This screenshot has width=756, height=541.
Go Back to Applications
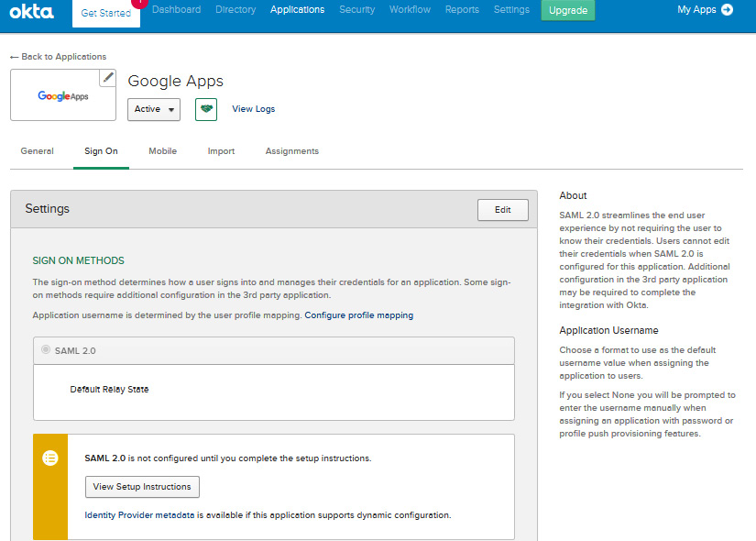pos(63,57)
